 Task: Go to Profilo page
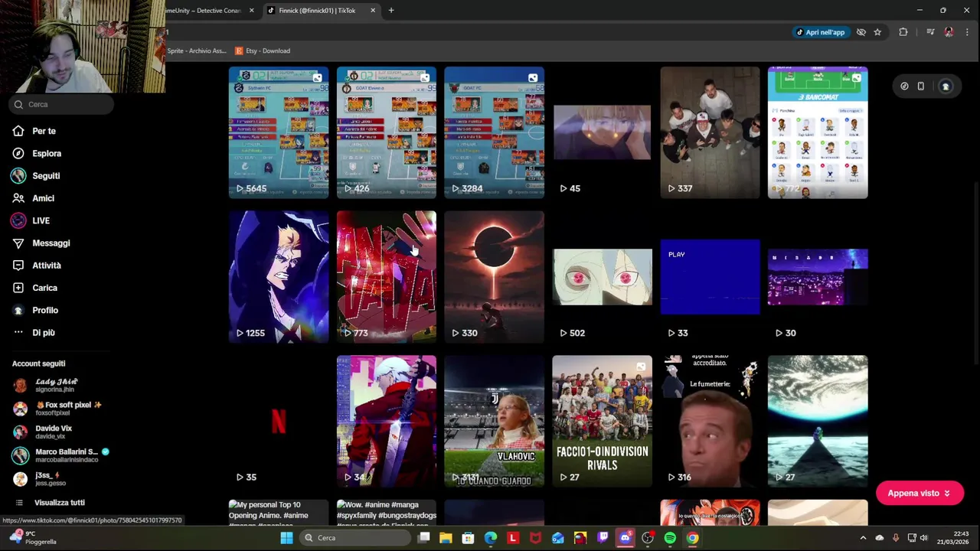click(x=35, y=310)
